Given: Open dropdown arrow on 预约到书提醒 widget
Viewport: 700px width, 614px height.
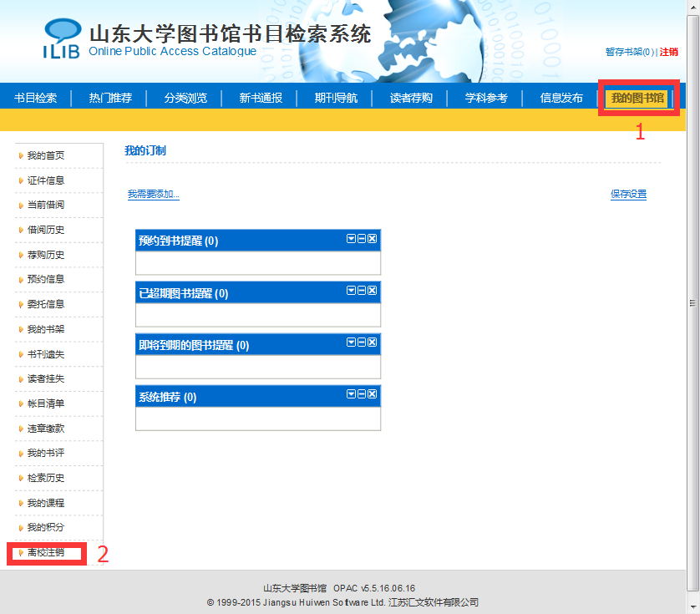Looking at the screenshot, I should click(x=352, y=239).
